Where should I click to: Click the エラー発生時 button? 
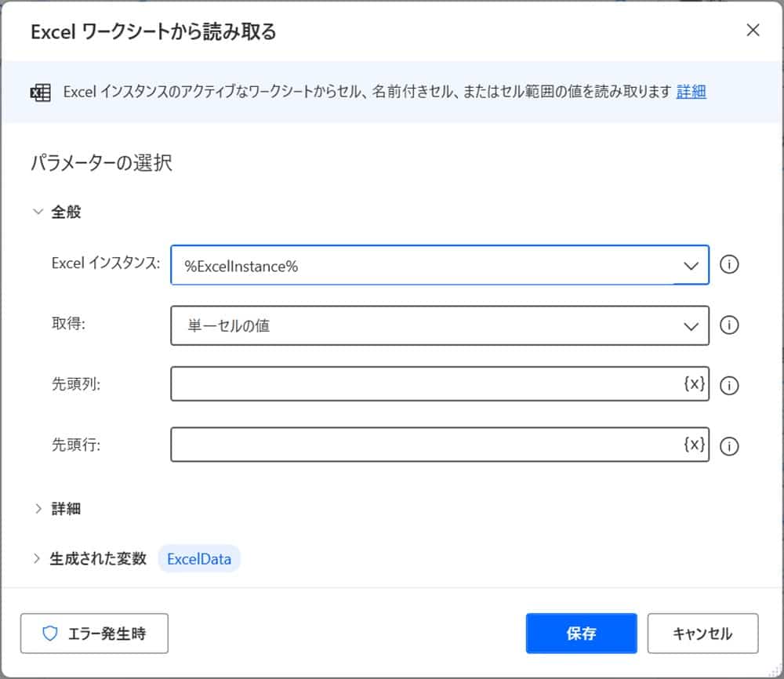point(94,634)
